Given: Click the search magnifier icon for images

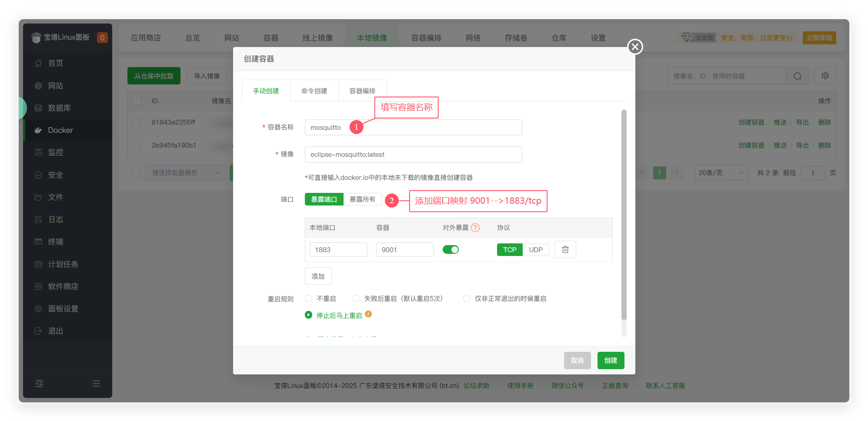Looking at the screenshot, I should pyautogui.click(x=797, y=76).
